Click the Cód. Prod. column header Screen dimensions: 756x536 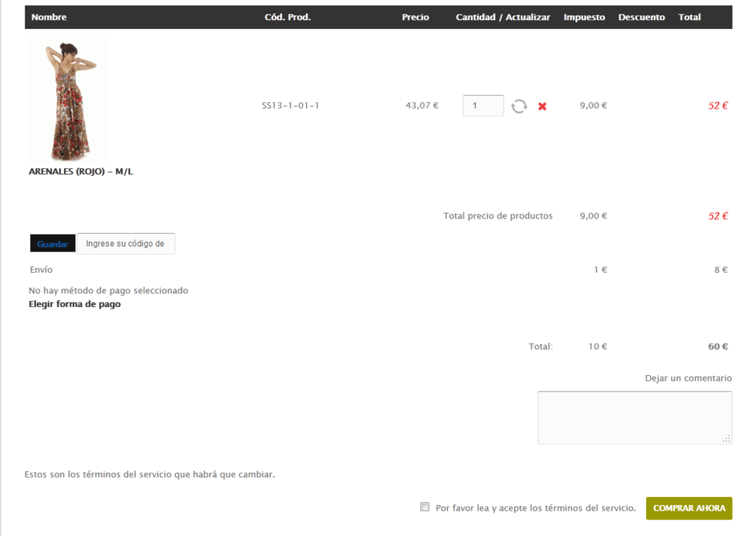click(x=287, y=17)
